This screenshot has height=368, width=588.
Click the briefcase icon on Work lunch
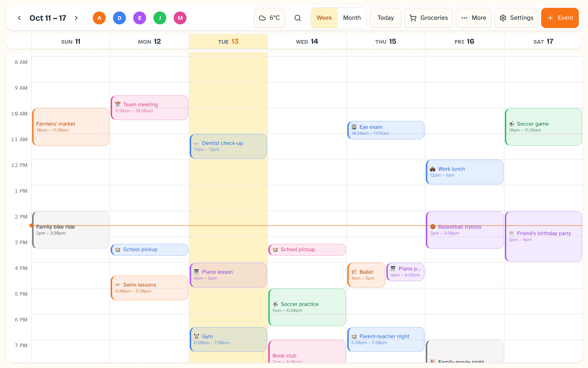(x=433, y=169)
